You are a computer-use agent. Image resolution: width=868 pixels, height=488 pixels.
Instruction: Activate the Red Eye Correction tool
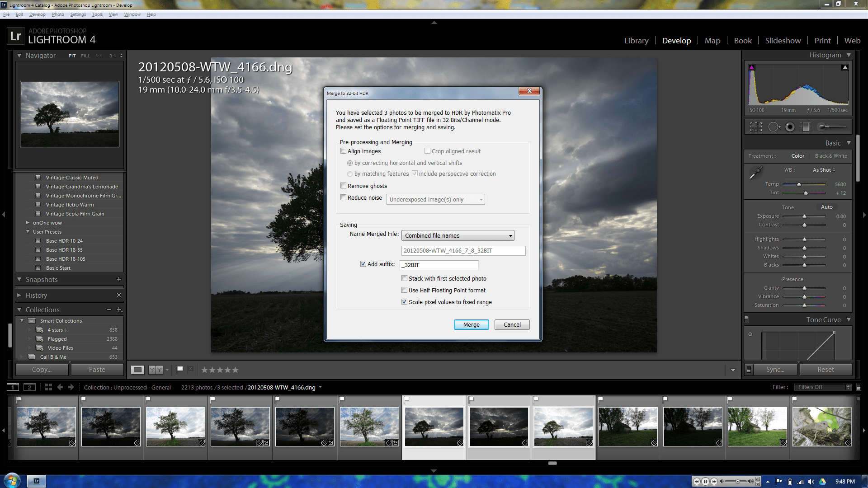(790, 127)
